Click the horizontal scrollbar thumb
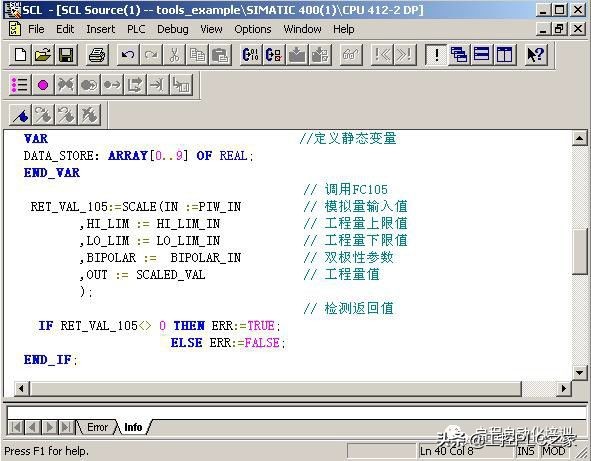Image resolution: width=591 pixels, height=461 pixels. pyautogui.click(x=276, y=388)
